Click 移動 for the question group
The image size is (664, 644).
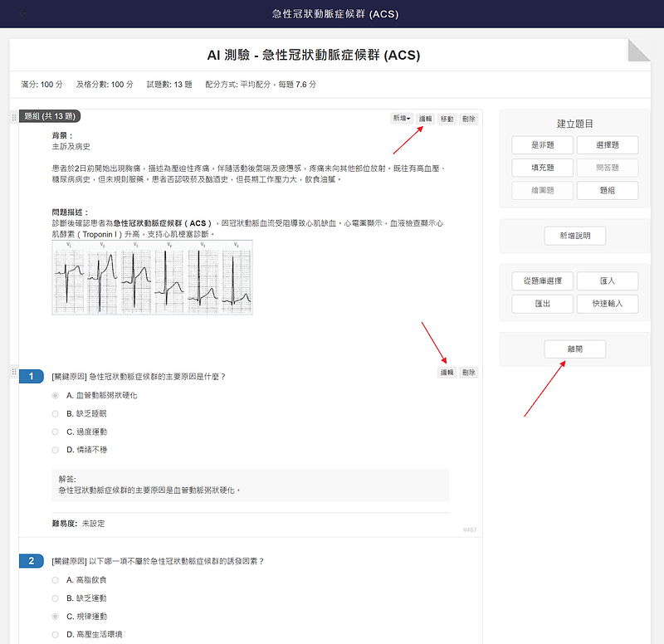(x=447, y=119)
